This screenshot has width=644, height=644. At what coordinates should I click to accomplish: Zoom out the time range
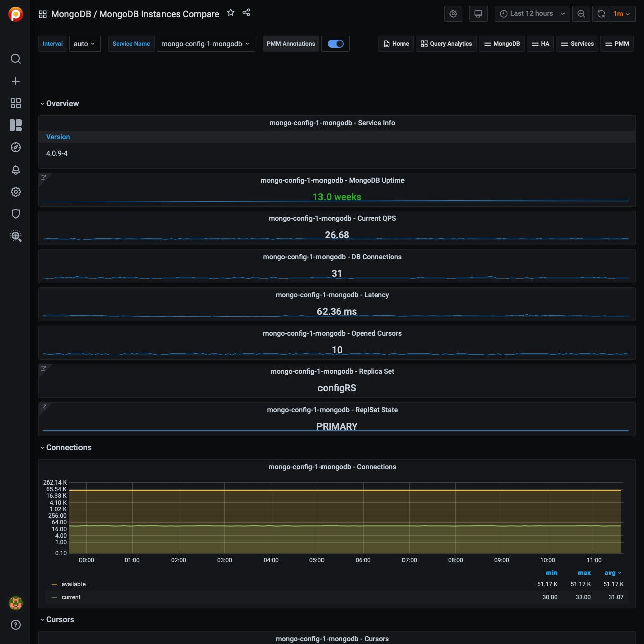click(x=581, y=14)
